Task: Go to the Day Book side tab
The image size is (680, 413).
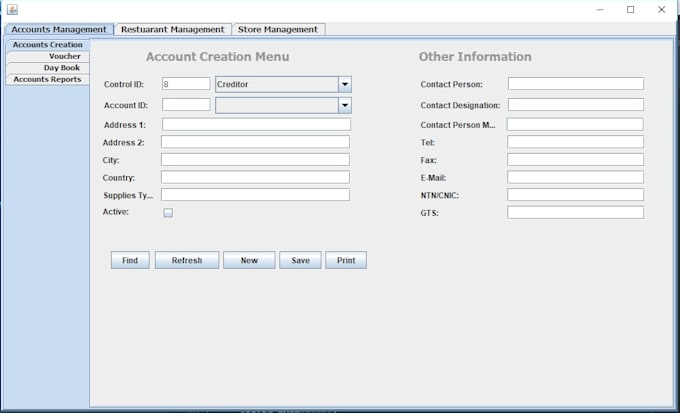Action: coord(48,68)
